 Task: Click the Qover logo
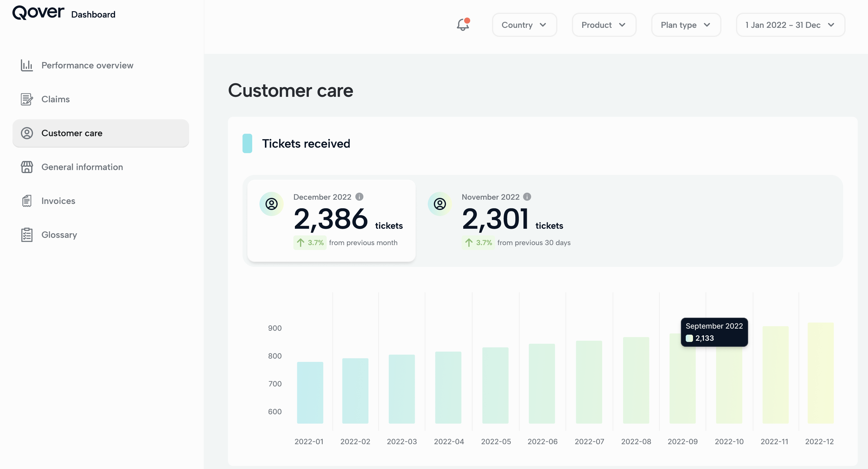pos(38,13)
